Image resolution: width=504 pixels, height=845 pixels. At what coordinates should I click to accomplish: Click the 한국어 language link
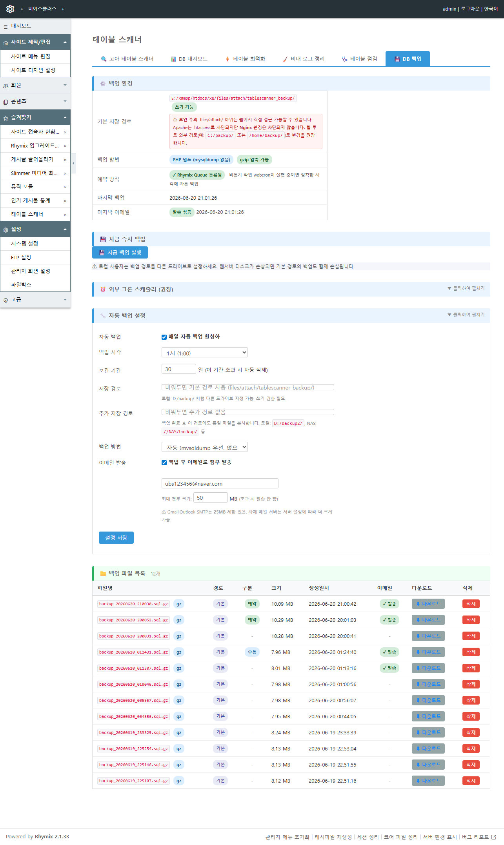point(491,9)
